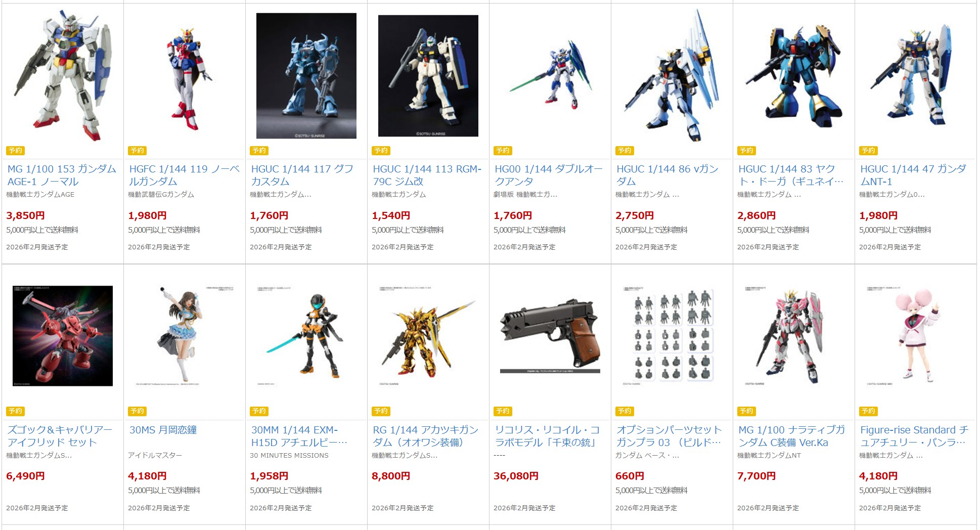Image resolution: width=980 pixels, height=530 pixels.
Task: Click the 予約 badge under the pistol model
Action: 503,411
